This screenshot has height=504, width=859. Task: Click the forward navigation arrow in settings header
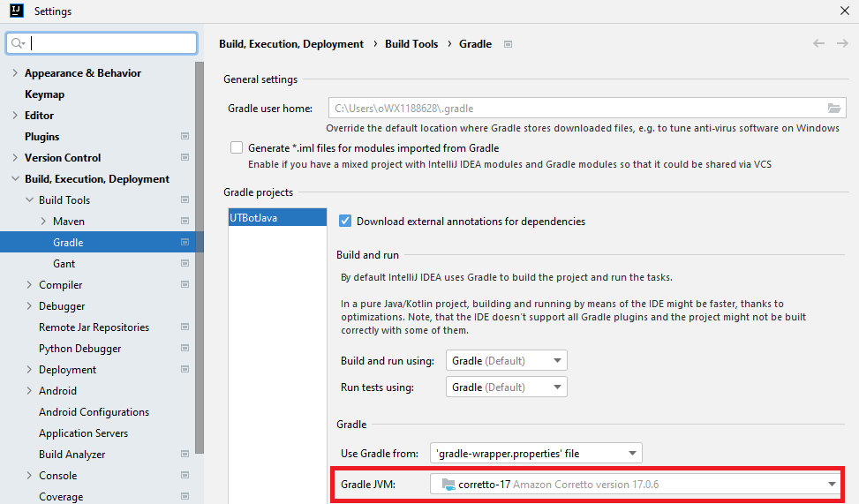[x=841, y=43]
